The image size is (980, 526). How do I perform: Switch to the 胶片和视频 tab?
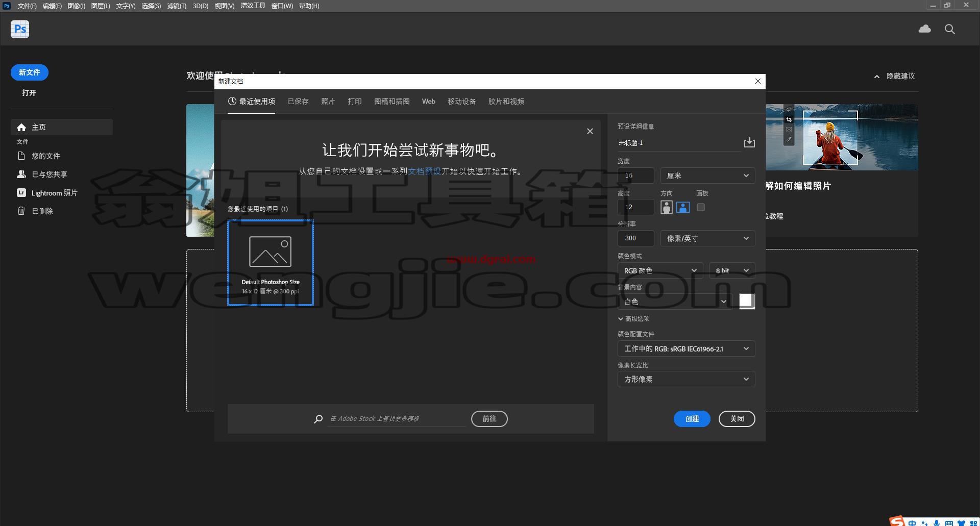click(506, 101)
